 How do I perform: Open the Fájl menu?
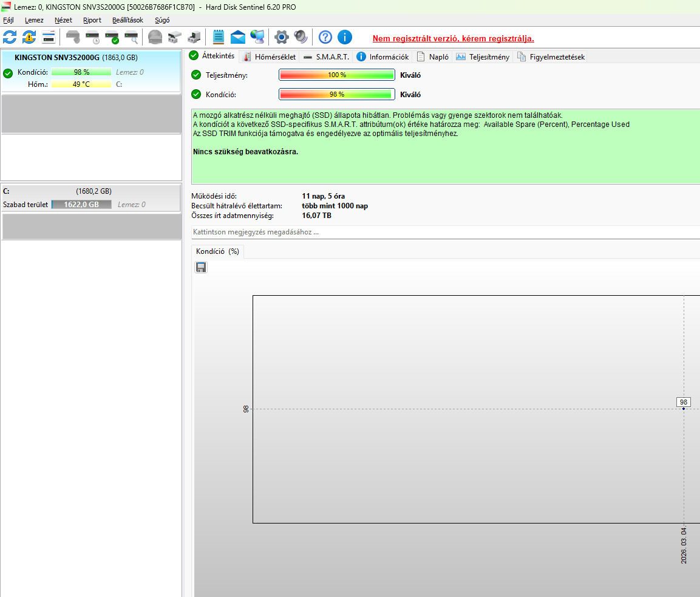(x=8, y=20)
